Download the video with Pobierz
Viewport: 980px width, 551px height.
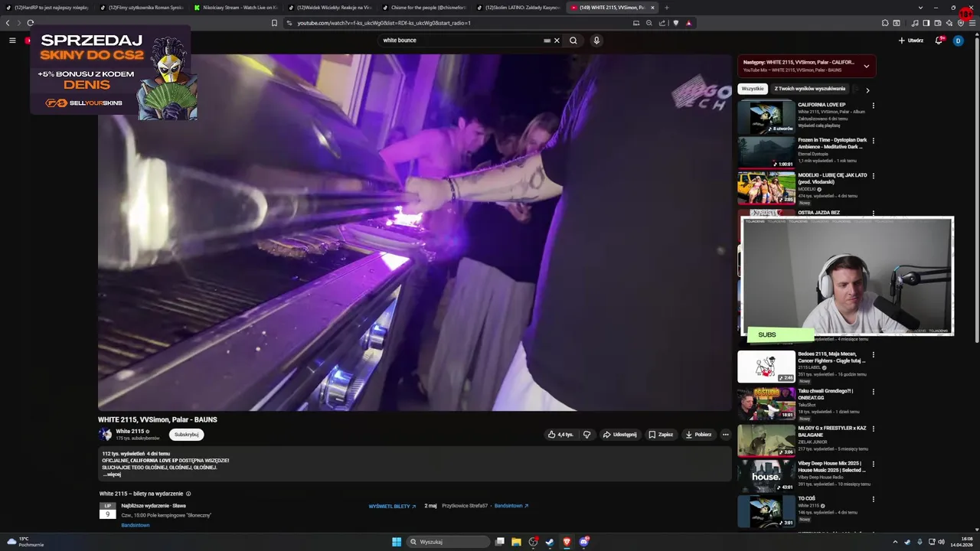point(698,435)
